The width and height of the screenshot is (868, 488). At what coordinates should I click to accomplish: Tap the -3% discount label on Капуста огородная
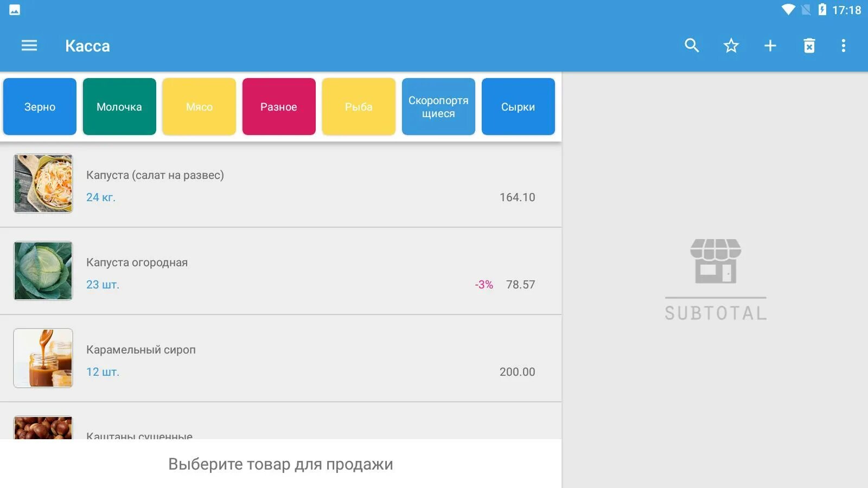tap(483, 284)
